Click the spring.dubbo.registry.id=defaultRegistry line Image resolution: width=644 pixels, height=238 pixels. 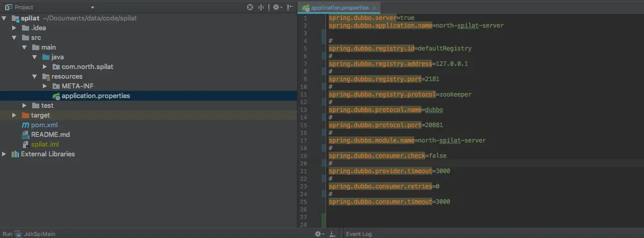pos(400,49)
